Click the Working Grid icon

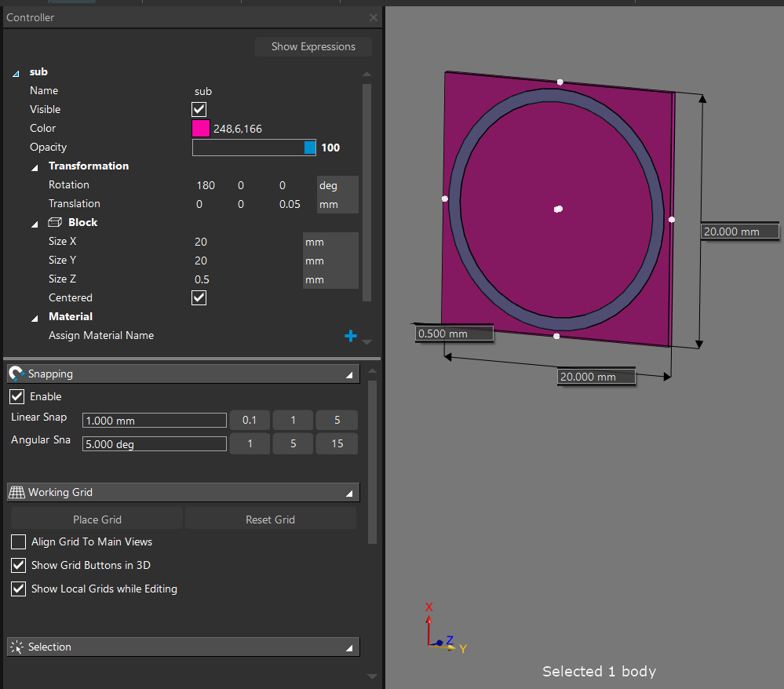point(17,493)
